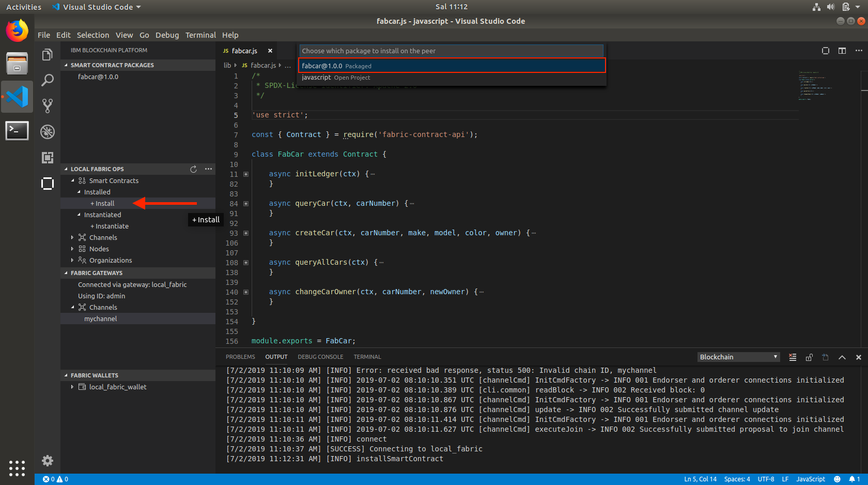Click the lib breadcrumb segment
Image resolution: width=868 pixels, height=485 pixels.
(x=227, y=65)
